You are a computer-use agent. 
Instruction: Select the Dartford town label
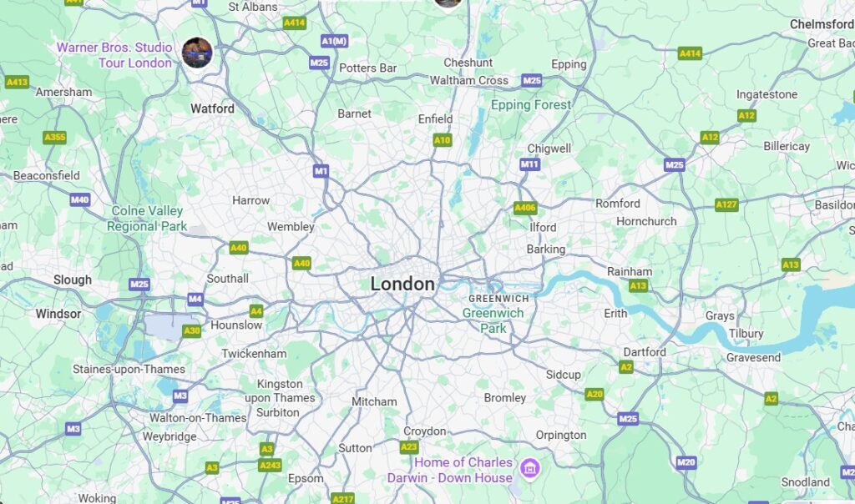tap(645, 352)
